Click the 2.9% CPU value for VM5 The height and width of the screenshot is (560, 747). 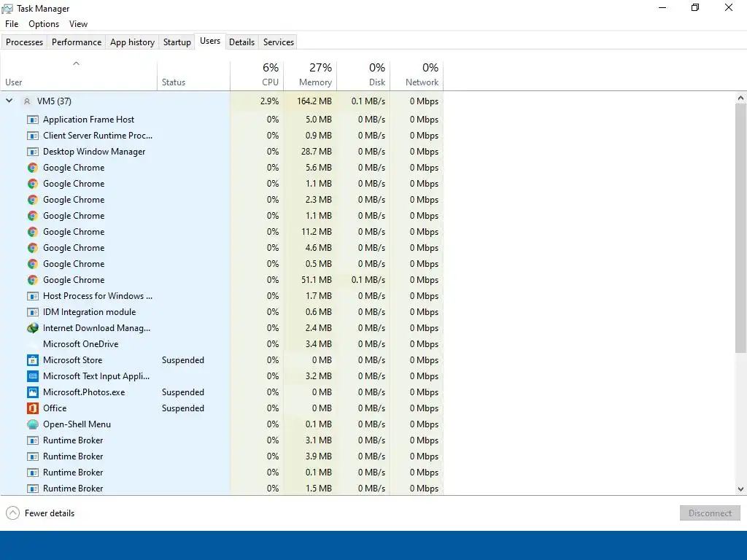[x=270, y=101]
